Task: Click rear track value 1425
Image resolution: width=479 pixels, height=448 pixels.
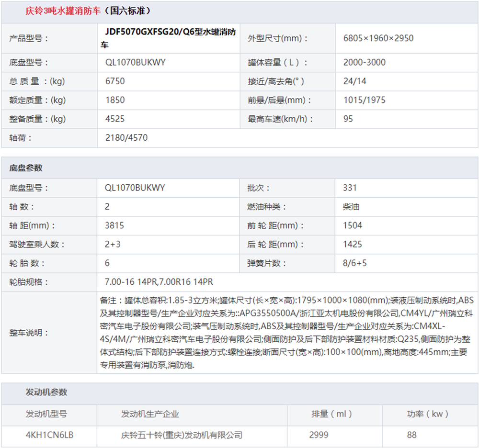Action: point(352,245)
